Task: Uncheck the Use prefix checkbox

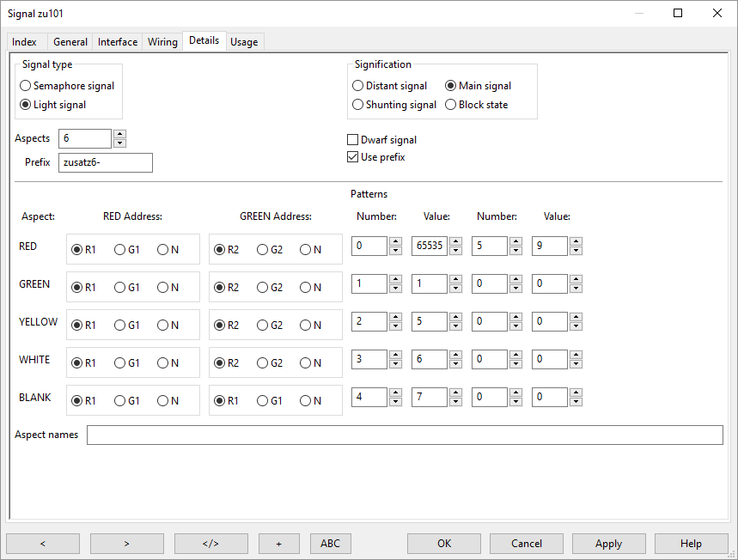Action: pos(352,157)
